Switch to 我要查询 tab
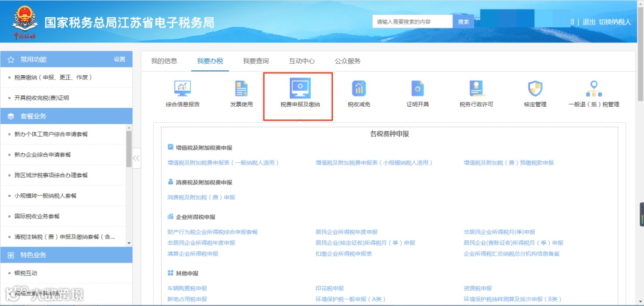This screenshot has width=644, height=306. coord(256,61)
